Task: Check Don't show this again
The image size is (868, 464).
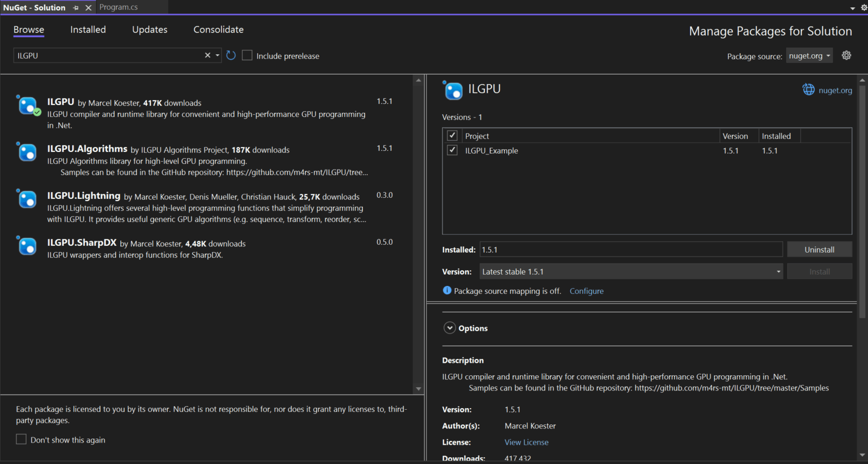Action: coord(21,439)
